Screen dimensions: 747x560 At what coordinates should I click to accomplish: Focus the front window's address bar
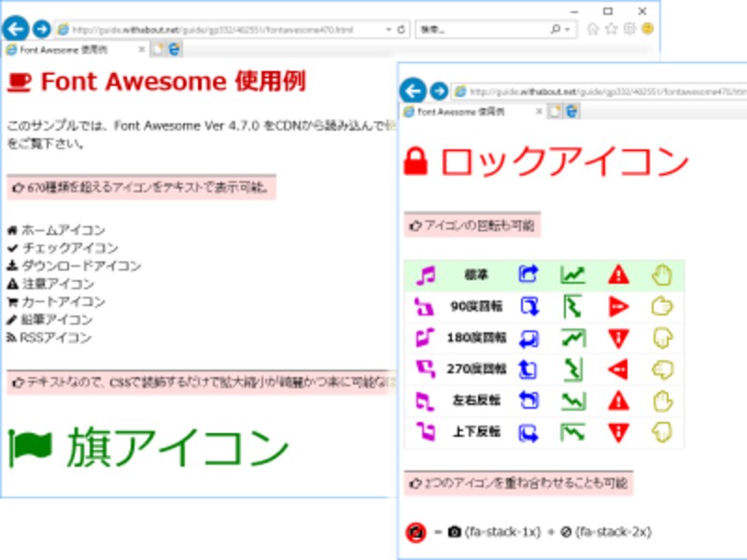[x=600, y=91]
